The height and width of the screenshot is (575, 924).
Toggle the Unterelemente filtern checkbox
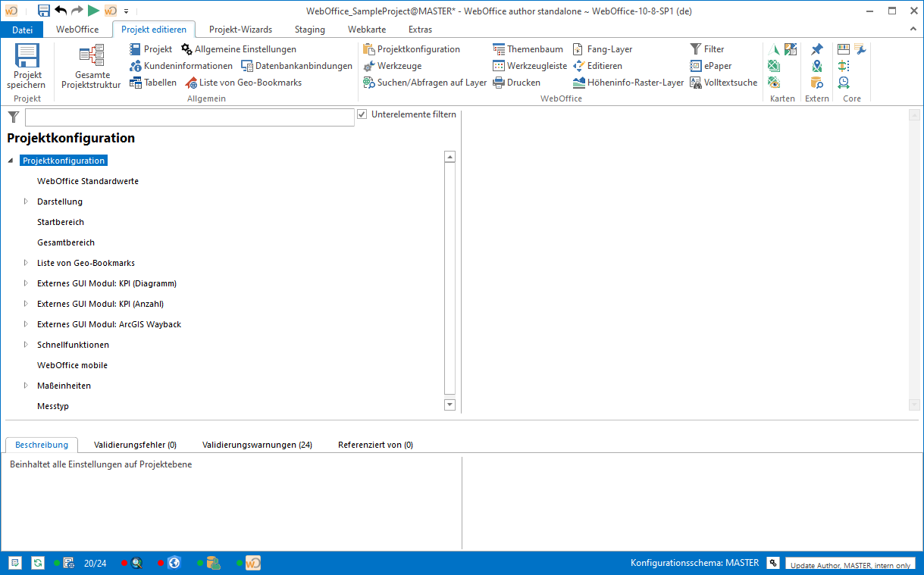(x=362, y=114)
